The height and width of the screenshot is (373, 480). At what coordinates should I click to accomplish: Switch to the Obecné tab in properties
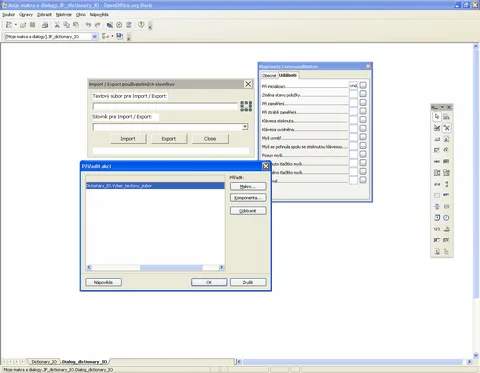(269, 75)
